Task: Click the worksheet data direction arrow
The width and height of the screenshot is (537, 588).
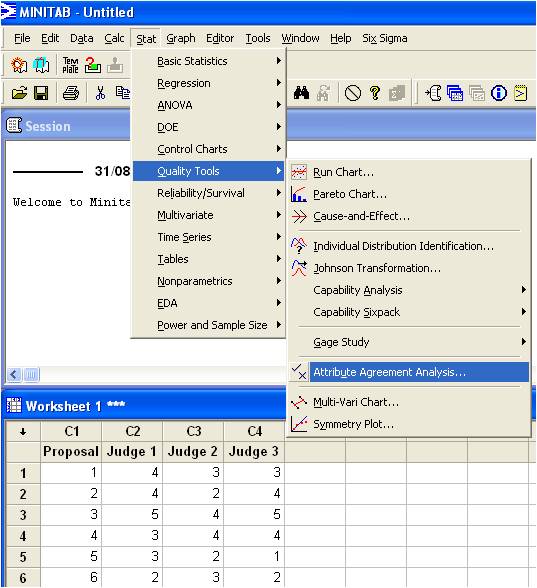Action: pos(23,432)
